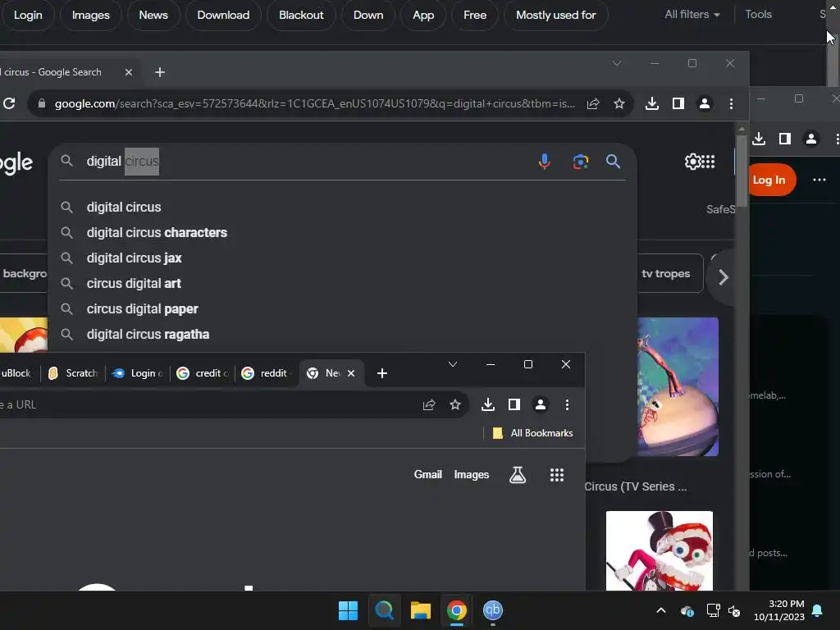Open Chrome menu in middle window
Screen dimensions: 840x630
731,103
